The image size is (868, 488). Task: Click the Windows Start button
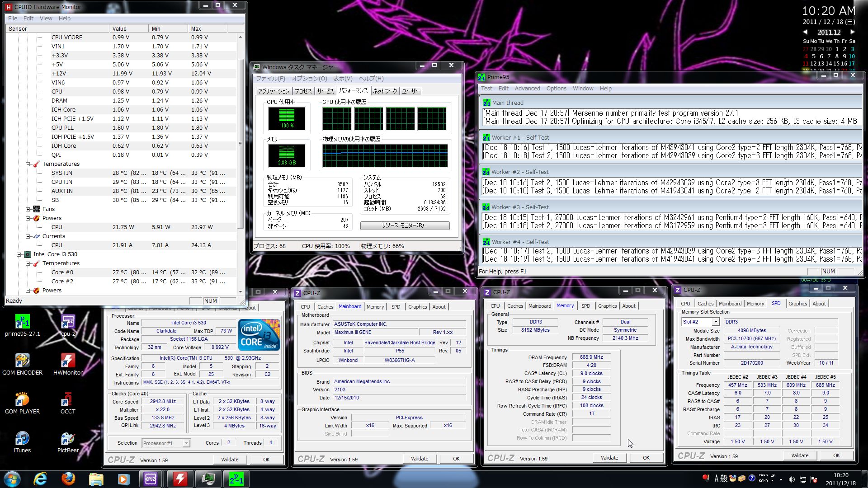(x=12, y=479)
